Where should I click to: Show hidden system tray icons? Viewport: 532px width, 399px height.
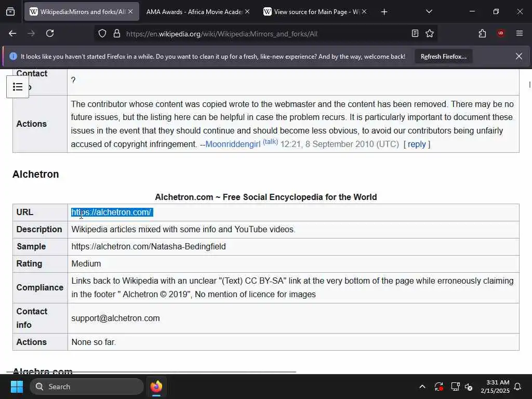coord(422,387)
